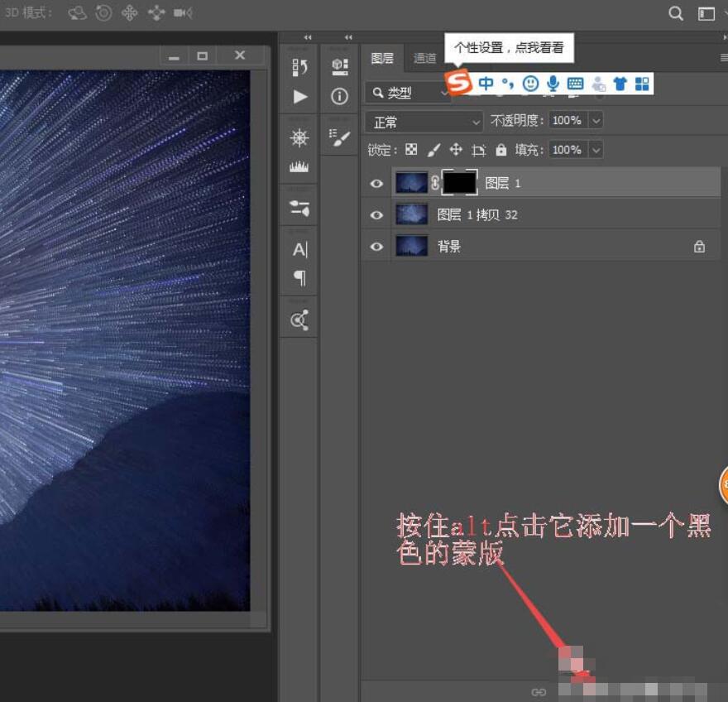Open the History panel
The height and width of the screenshot is (702, 728).
point(299,68)
